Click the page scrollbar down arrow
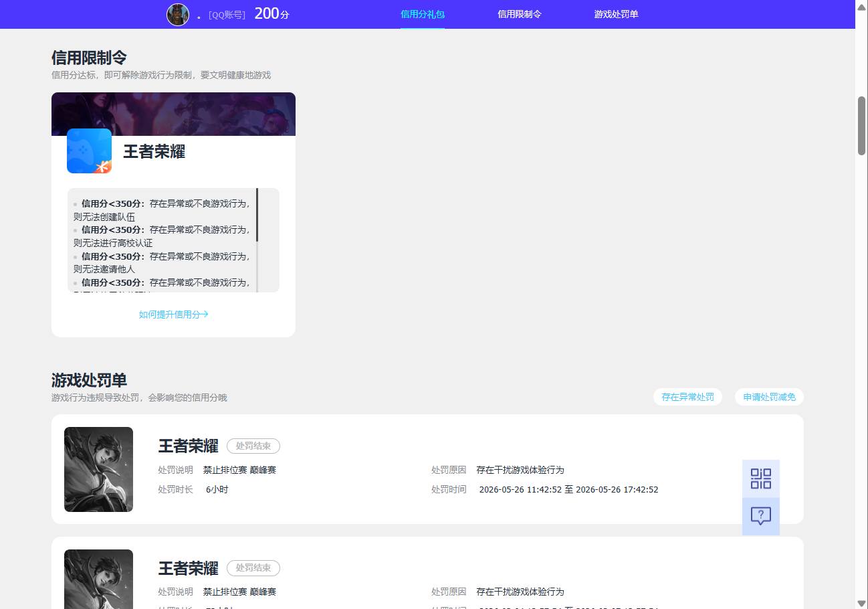The image size is (868, 609). click(861, 603)
